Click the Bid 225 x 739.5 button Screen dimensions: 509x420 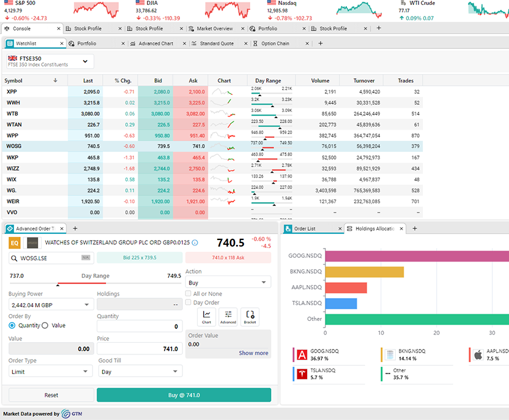click(139, 258)
